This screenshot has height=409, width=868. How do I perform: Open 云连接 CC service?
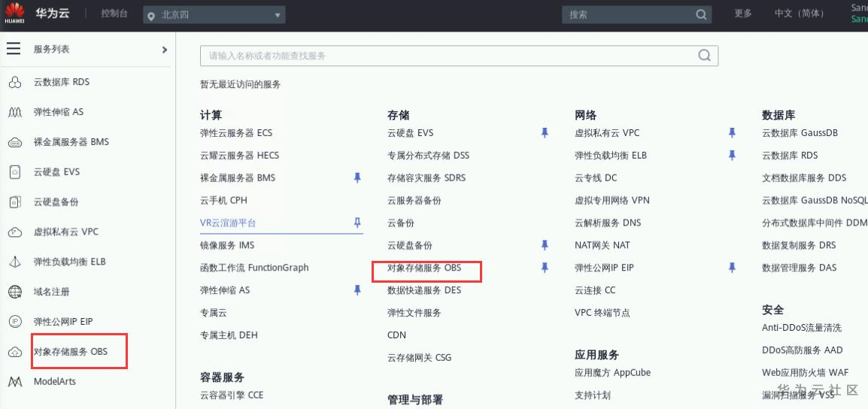(595, 290)
